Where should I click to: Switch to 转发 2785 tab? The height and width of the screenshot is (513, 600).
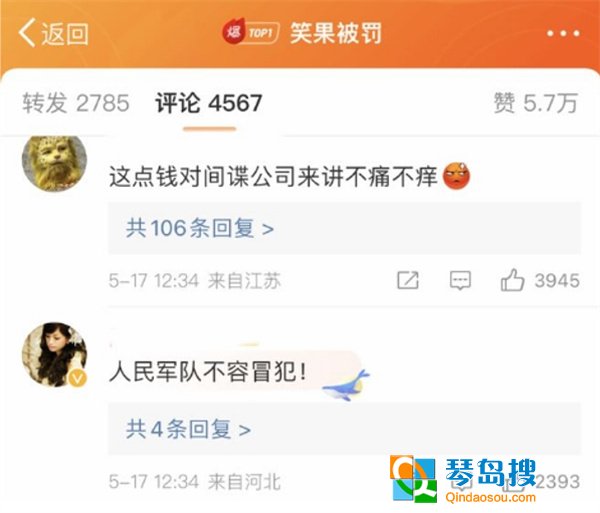tap(76, 103)
